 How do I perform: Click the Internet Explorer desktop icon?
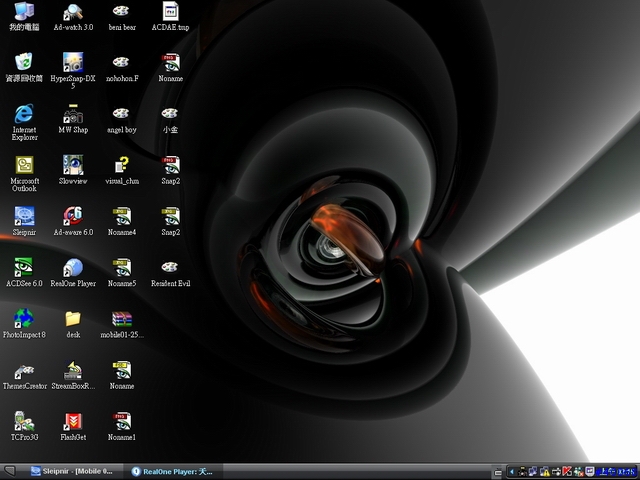pyautogui.click(x=24, y=113)
